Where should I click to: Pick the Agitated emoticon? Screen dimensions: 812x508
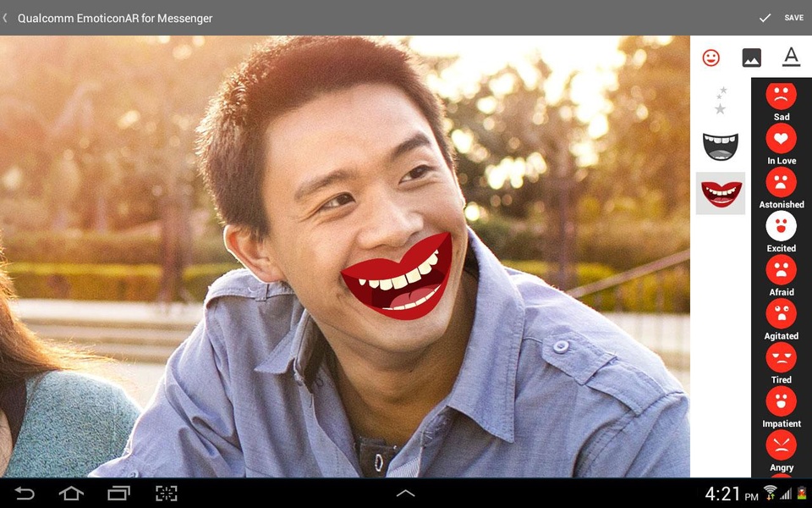tap(781, 313)
